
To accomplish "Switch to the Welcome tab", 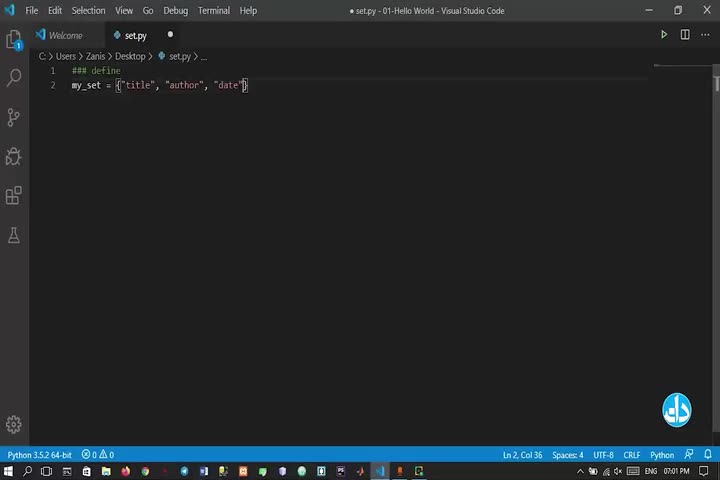I will (65, 35).
